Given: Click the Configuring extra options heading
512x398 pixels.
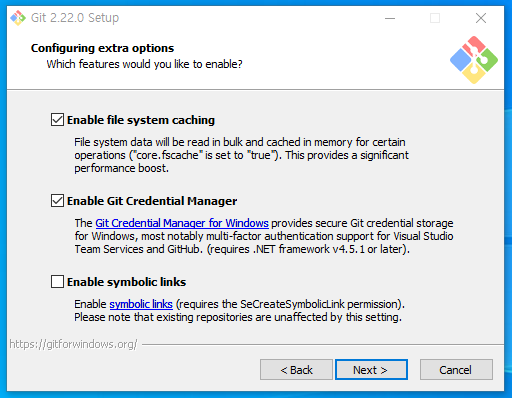Looking at the screenshot, I should [102, 48].
